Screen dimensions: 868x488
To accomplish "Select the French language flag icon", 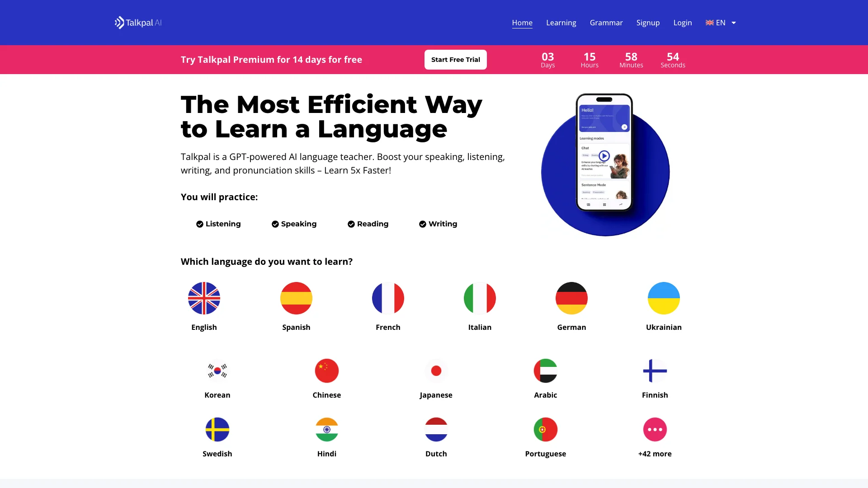I will (388, 298).
